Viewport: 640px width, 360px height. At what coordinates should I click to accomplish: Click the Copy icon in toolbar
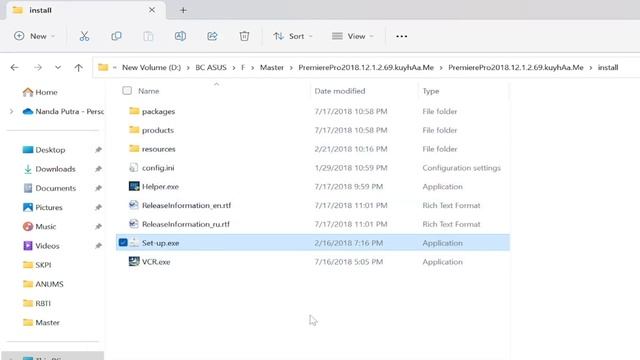(116, 36)
